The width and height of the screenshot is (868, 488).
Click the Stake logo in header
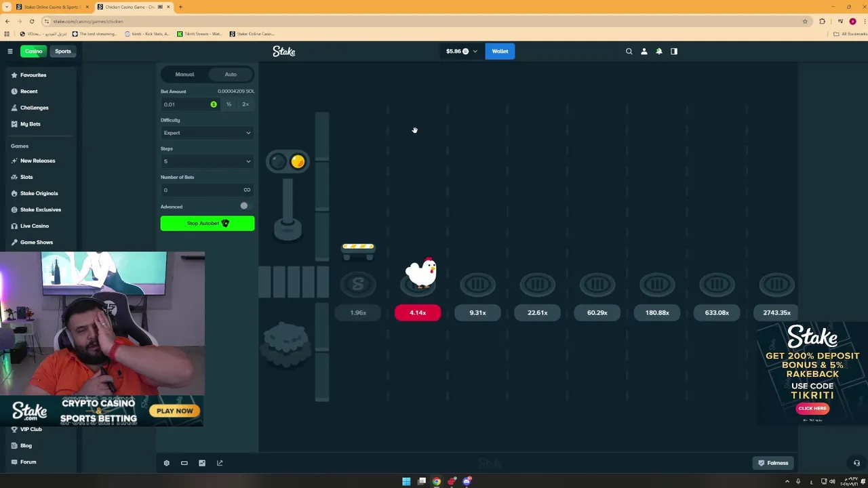click(284, 52)
